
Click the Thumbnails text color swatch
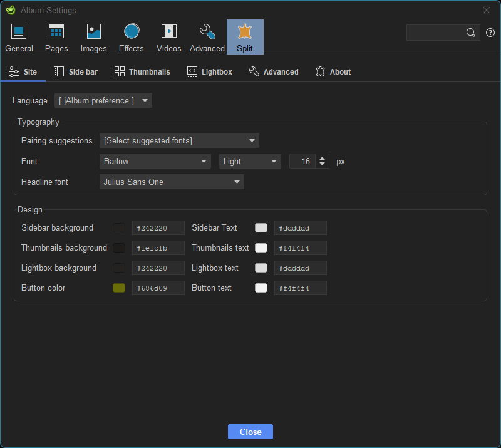(x=261, y=248)
